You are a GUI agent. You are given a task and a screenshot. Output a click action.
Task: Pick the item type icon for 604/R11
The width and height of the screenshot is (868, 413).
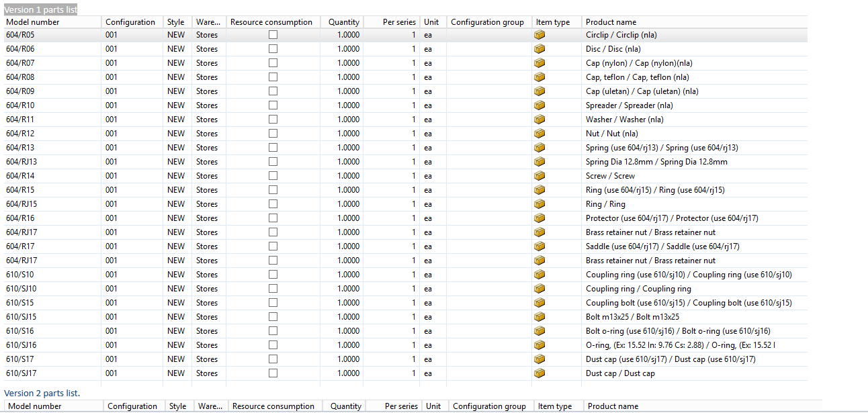[x=539, y=119]
